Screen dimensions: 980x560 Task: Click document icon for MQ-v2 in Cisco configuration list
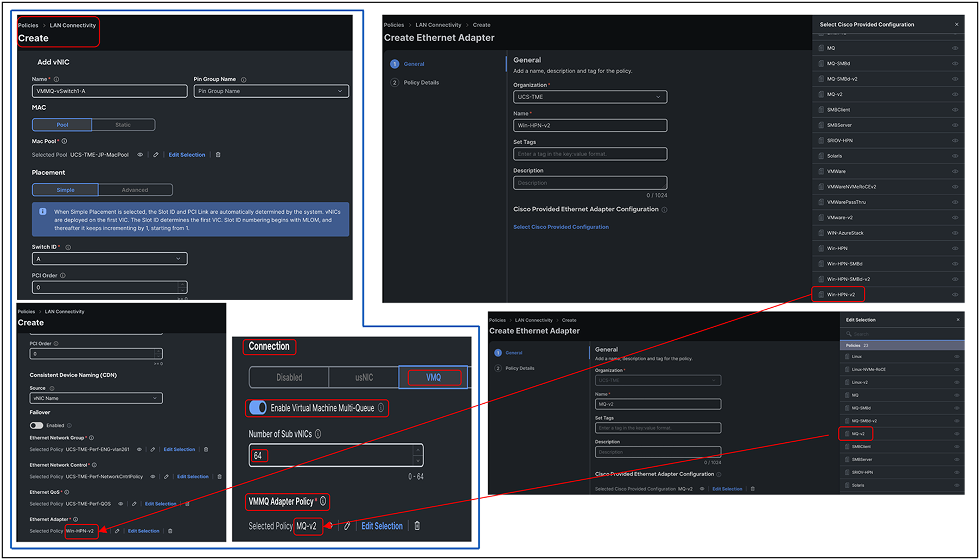coord(822,94)
